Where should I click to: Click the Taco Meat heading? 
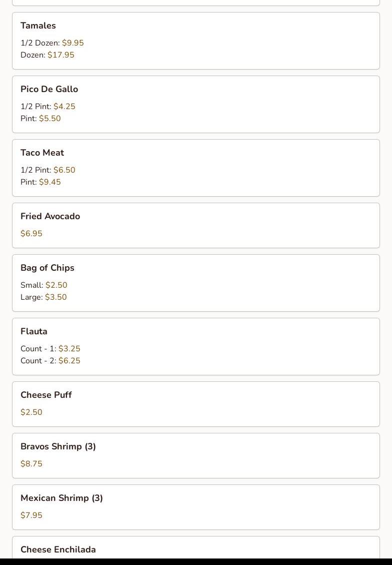(42, 153)
